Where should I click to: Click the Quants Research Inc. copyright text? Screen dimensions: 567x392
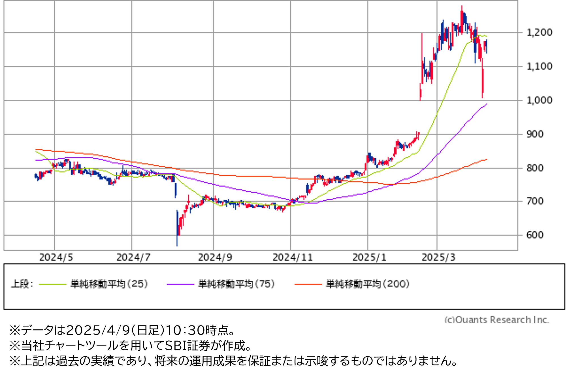[496, 319]
